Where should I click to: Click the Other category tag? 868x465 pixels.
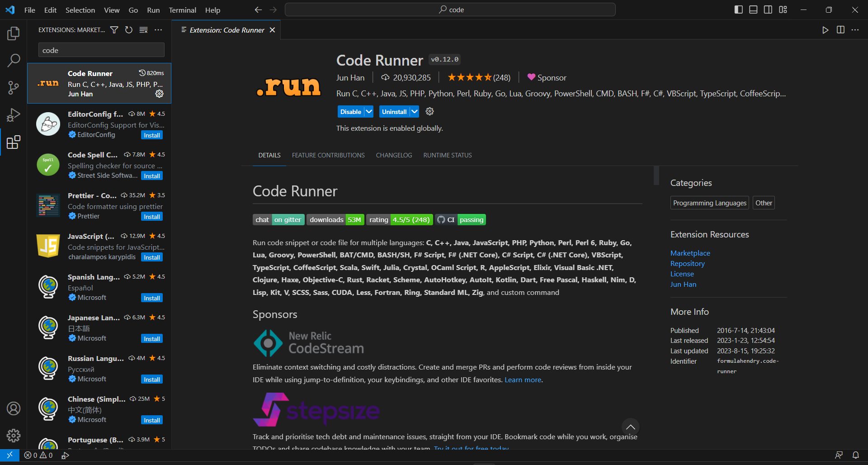click(764, 203)
